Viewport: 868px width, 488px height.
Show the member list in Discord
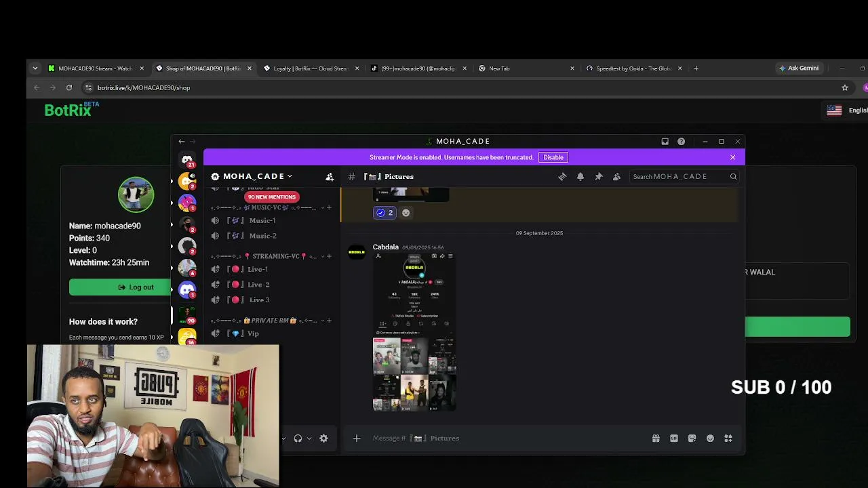[x=616, y=176]
